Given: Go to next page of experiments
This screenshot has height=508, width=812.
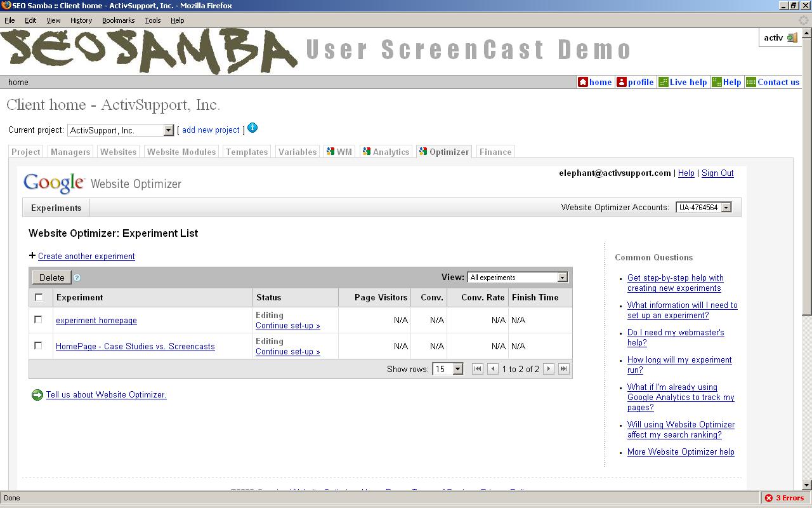Looking at the screenshot, I should (x=549, y=369).
